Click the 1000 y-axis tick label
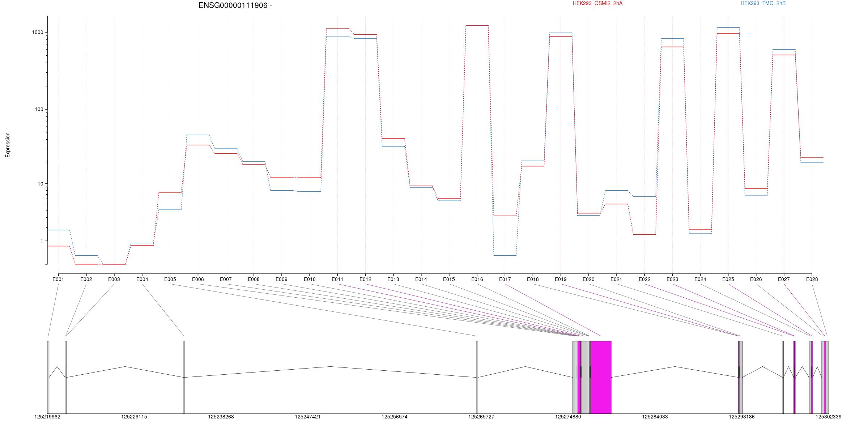Screen dimensions: 868x434 coord(38,32)
